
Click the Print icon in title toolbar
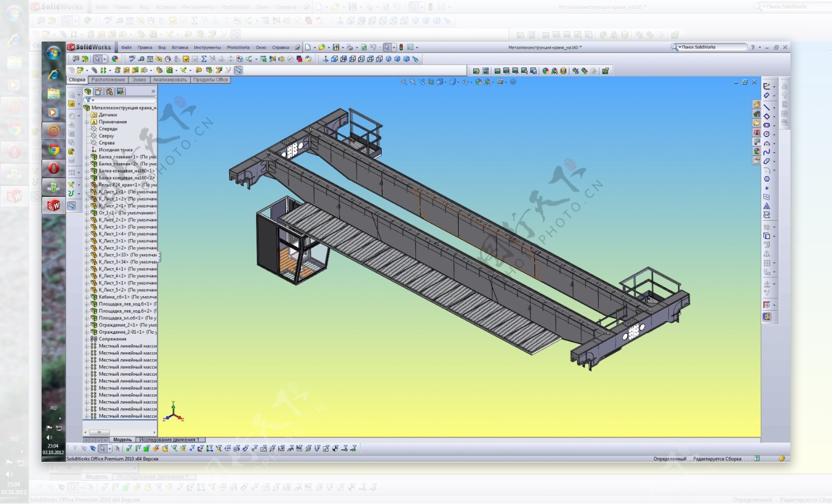349,47
